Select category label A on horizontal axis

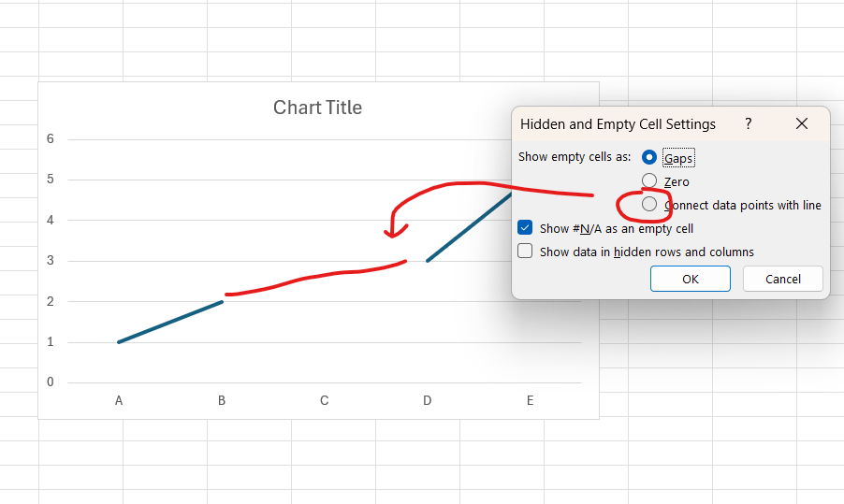pos(119,401)
